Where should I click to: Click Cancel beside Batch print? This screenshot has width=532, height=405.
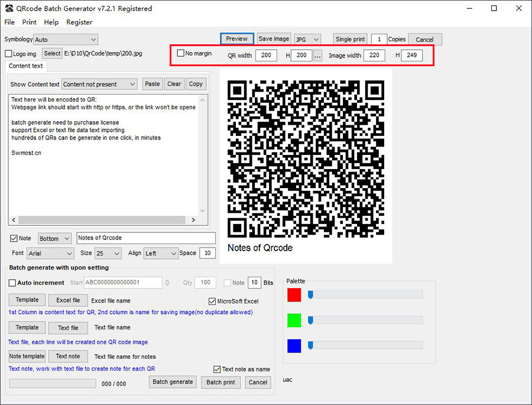coord(258,383)
